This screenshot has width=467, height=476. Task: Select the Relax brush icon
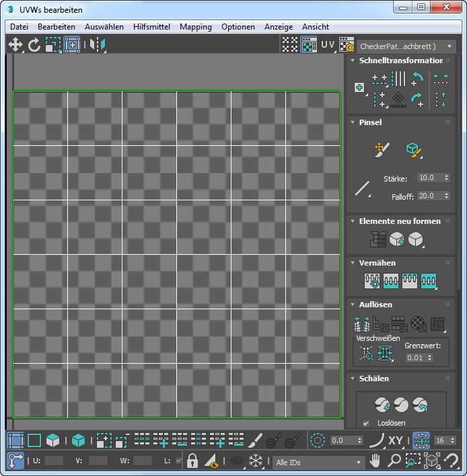point(414,150)
